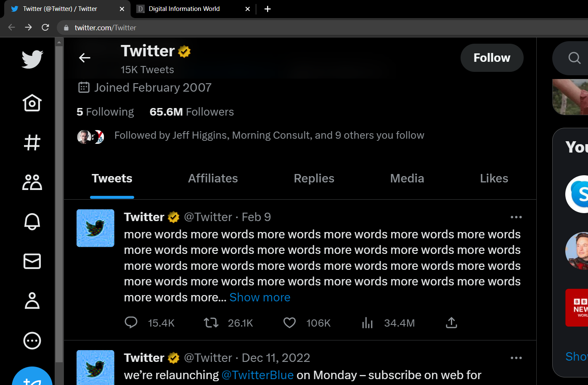Viewport: 588px width, 385px height.
Task: Click the gold verified badge in profile header
Action: [184, 51]
